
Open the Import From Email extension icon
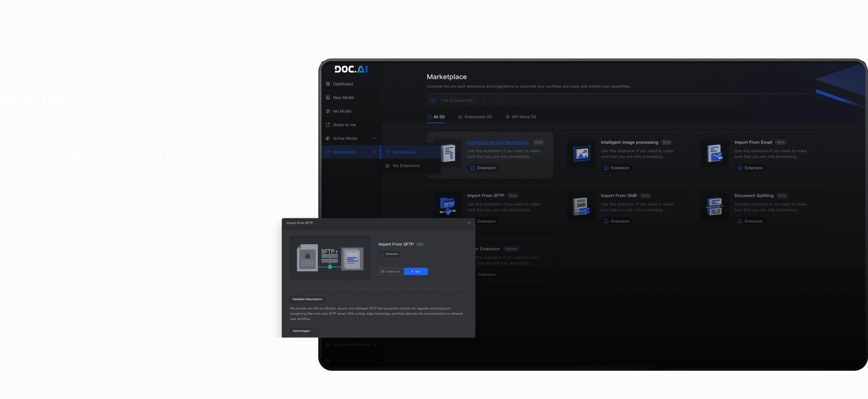715,154
